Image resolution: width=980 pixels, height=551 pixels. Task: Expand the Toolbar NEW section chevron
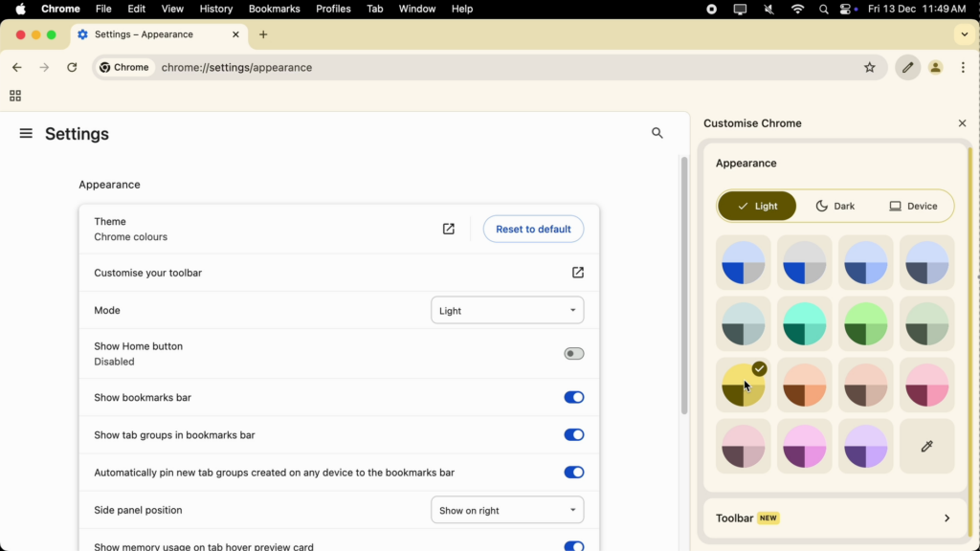pos(947,518)
